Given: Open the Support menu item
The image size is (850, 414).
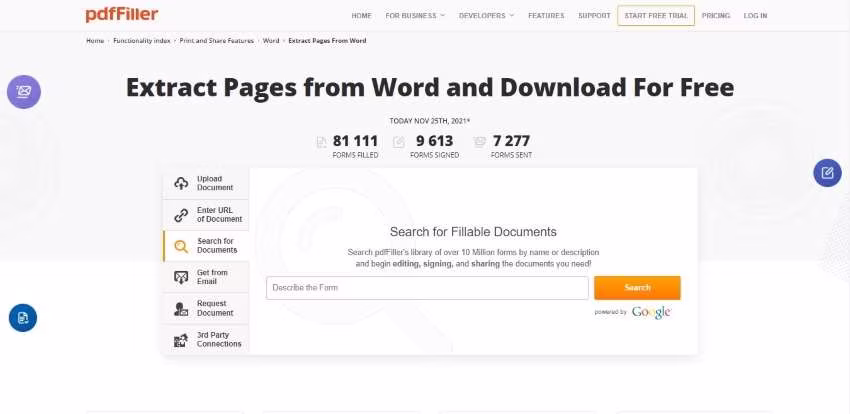Looking at the screenshot, I should pos(594,16).
